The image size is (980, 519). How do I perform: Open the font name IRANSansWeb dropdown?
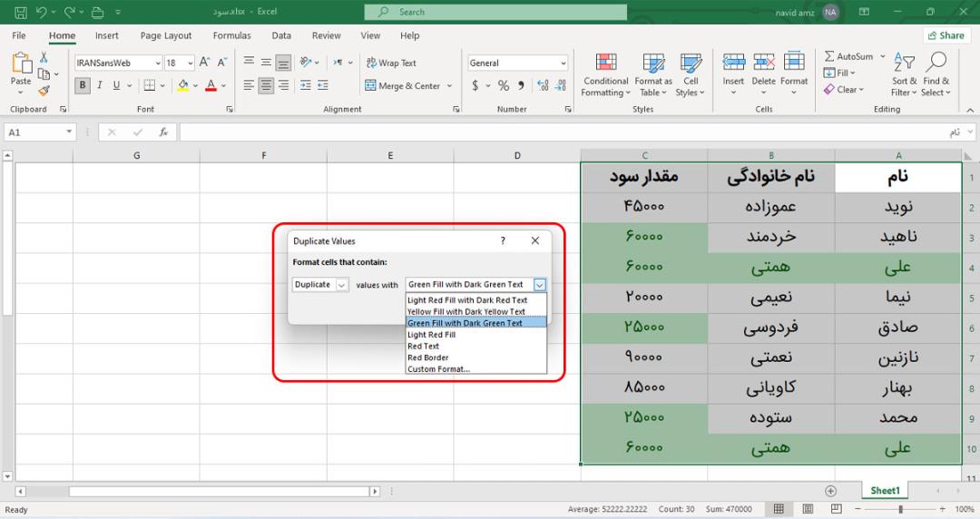[158, 64]
